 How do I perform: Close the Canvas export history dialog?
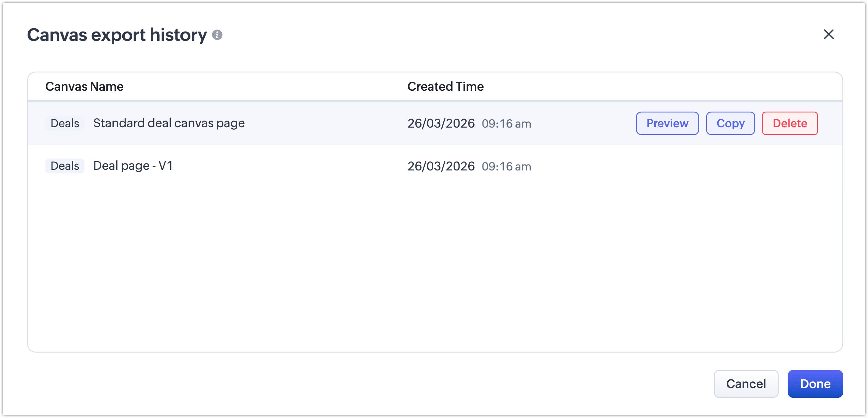point(828,34)
